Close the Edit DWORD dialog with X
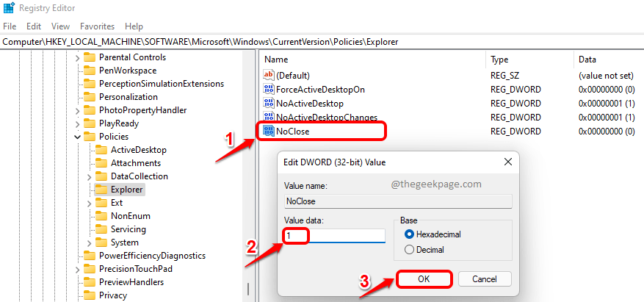The width and height of the screenshot is (644, 302). pyautogui.click(x=507, y=162)
